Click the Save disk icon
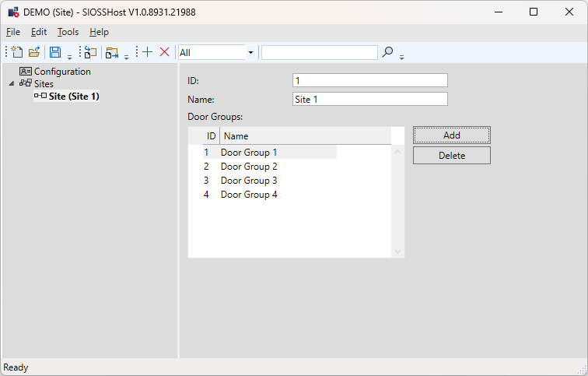Image resolution: width=588 pixels, height=376 pixels. pyautogui.click(x=55, y=52)
